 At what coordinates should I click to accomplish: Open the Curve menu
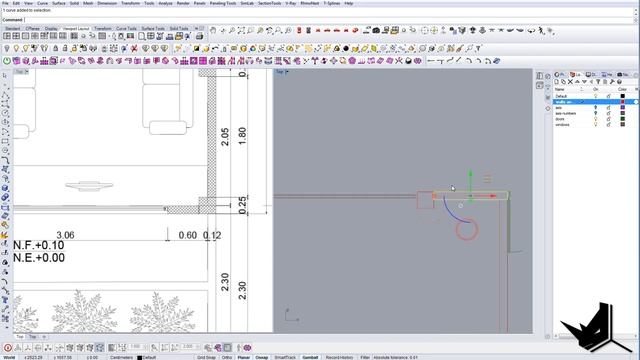pos(42,3)
